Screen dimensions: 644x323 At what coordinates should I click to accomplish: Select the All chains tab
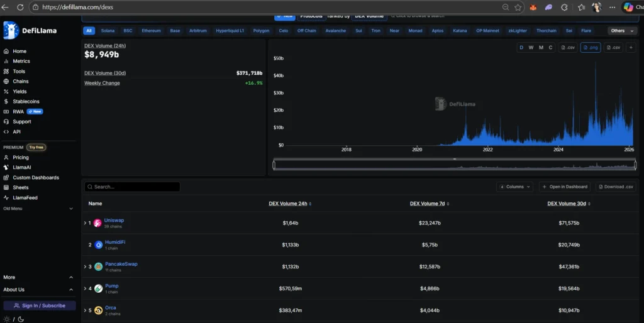pos(89,31)
